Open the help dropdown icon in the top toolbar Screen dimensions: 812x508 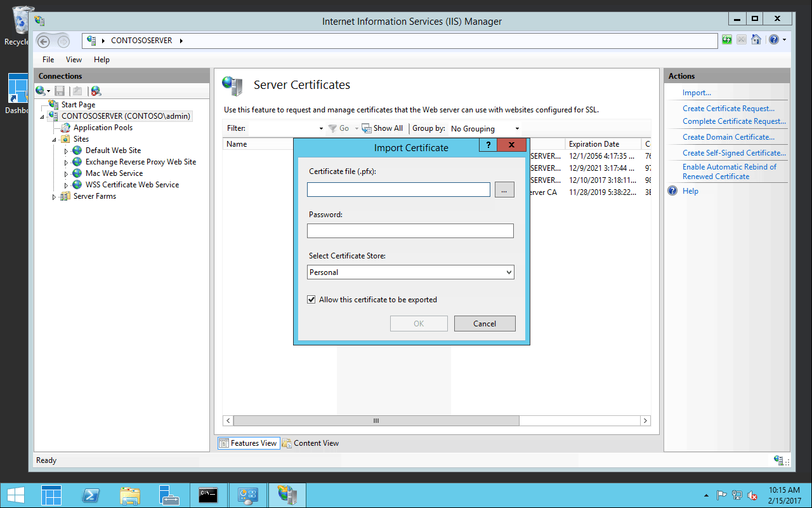click(x=777, y=40)
